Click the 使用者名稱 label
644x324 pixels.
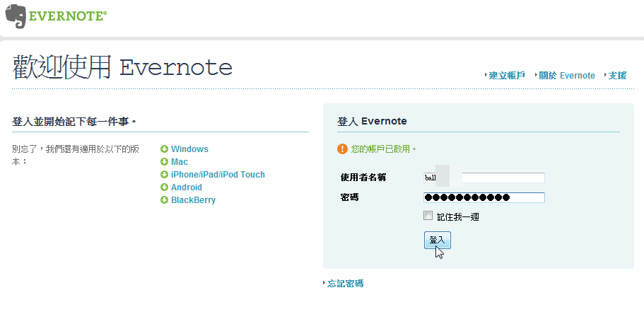(x=363, y=178)
